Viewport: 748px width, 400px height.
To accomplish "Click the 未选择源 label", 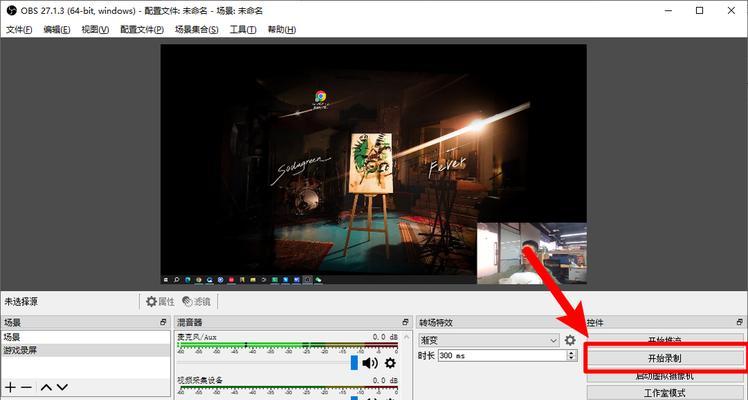I will click(x=21, y=301).
